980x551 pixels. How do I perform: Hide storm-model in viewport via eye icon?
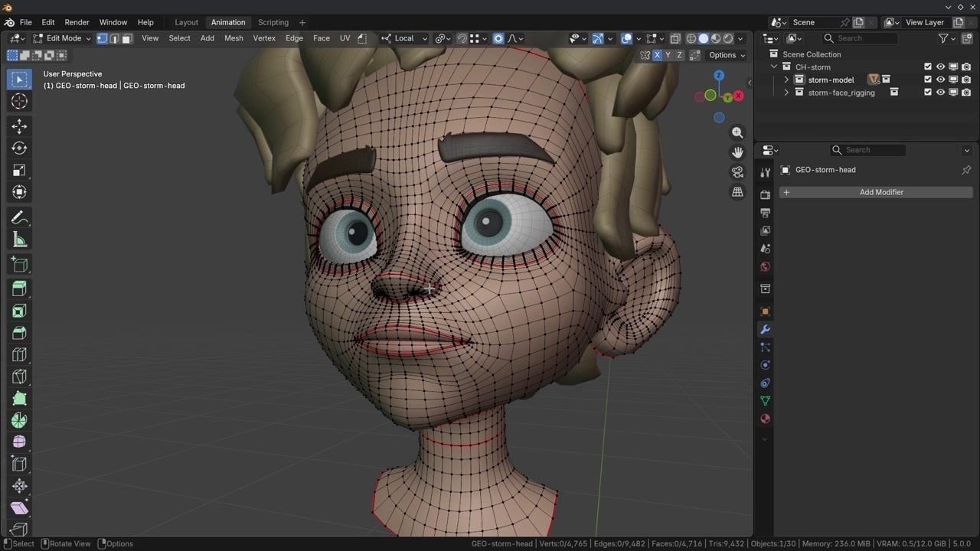940,80
